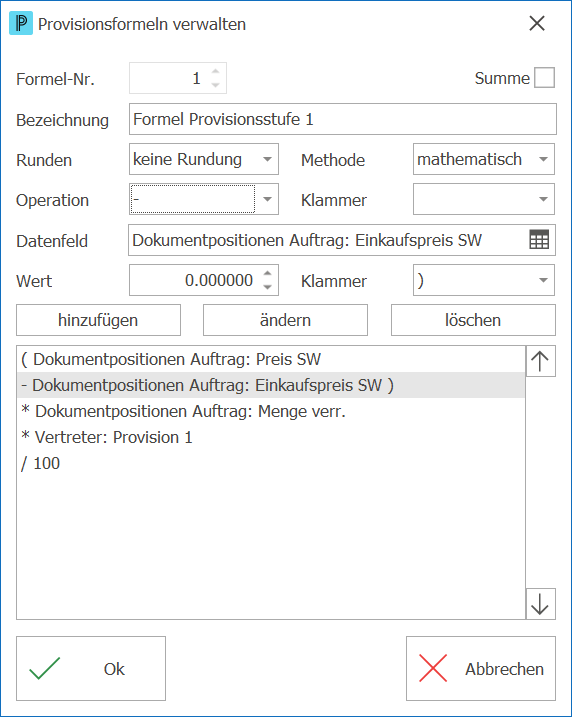Open the Runden dropdown showing keine Rundung
The image size is (572, 717).
point(203,159)
